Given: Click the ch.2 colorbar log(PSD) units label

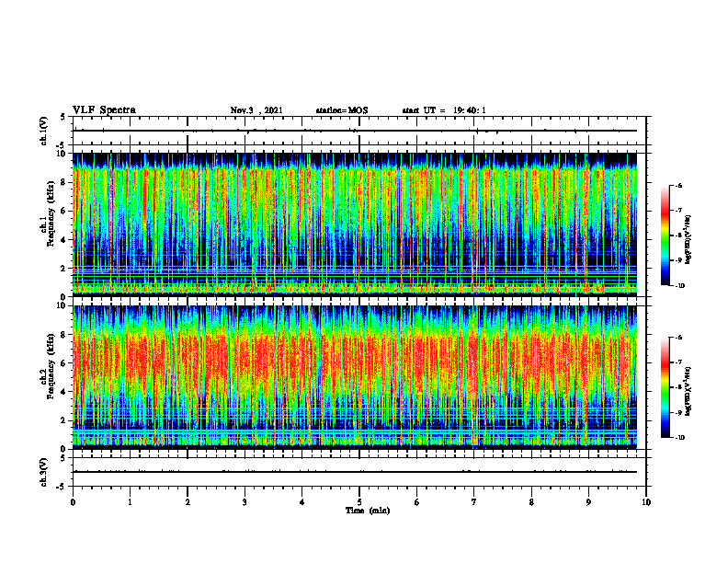Looking at the screenshot, I should [x=688, y=391].
